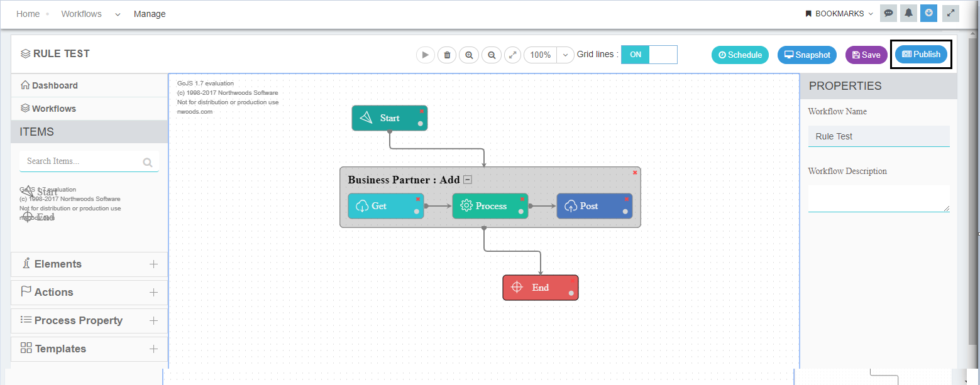Close the Business Partner group via red x
This screenshot has height=385, width=980.
[634, 172]
